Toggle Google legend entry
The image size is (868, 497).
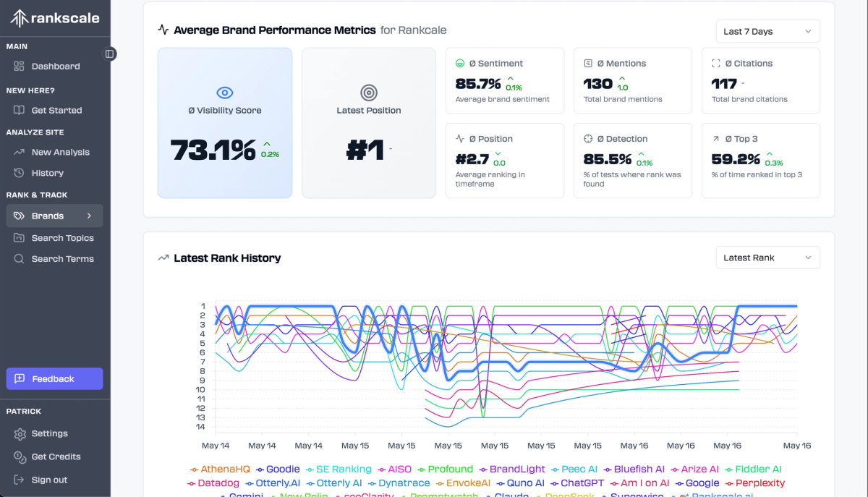point(697,483)
